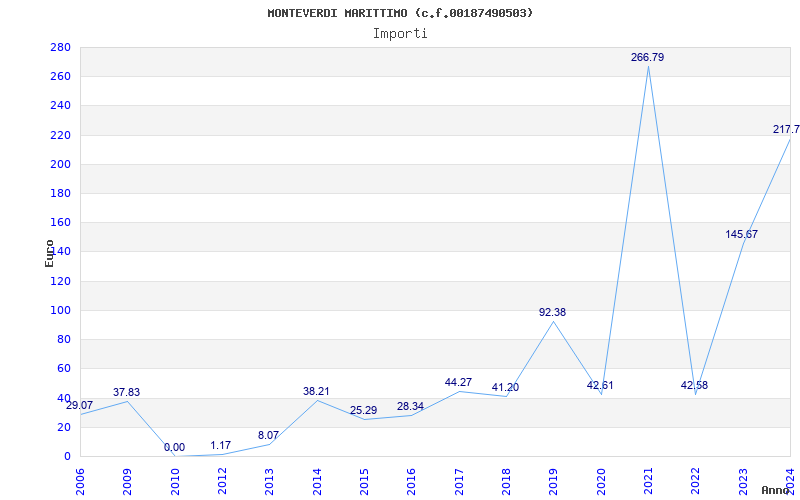Screen dimensions: 800x500
Task: Click year 2013 on x-axis
Action: pos(270,481)
